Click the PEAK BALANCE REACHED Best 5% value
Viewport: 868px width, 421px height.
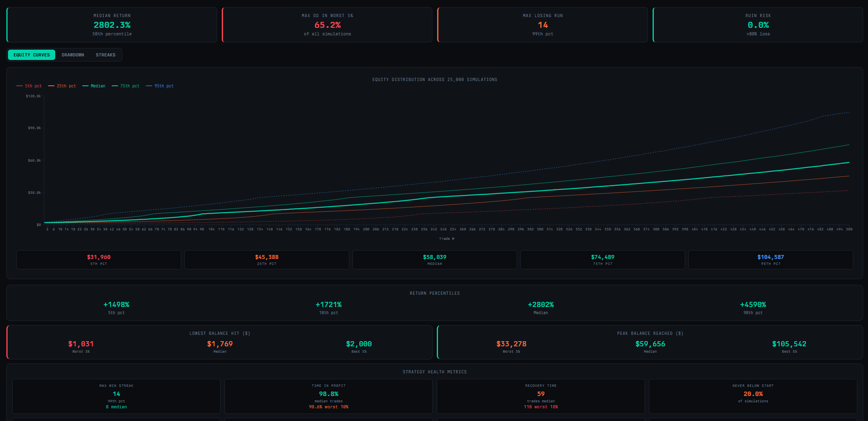tap(789, 344)
